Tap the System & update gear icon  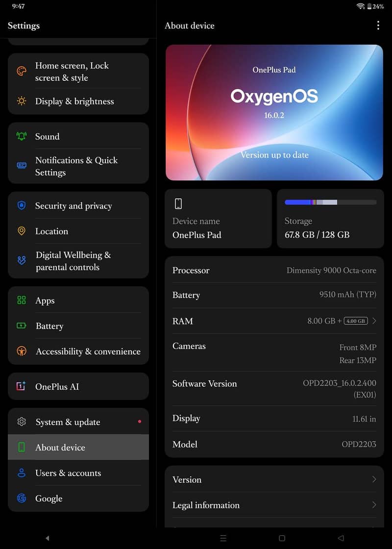22,422
